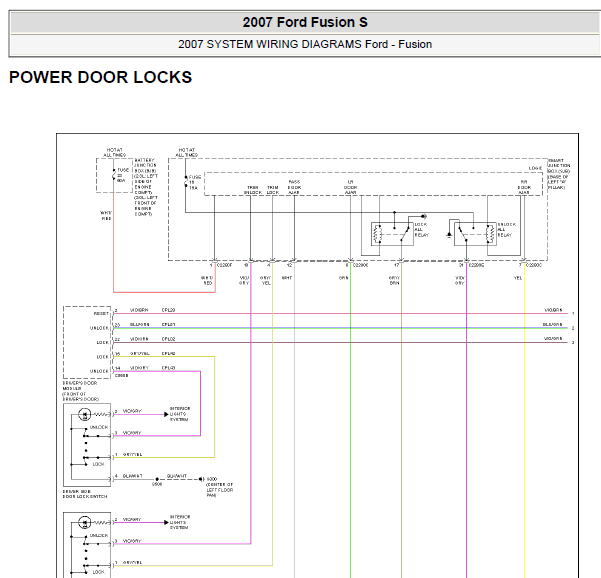
Task: Click the "CPL29" circuit label
Action: point(168,310)
